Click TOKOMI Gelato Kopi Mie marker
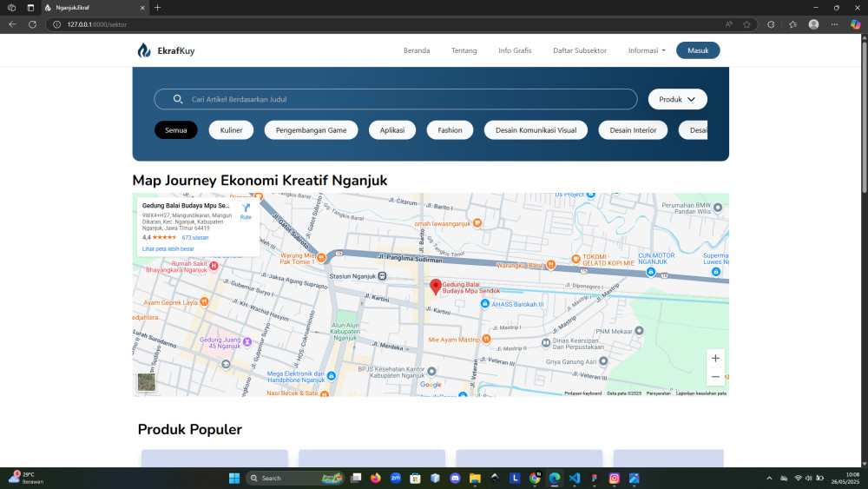The image size is (868, 489). (x=575, y=259)
